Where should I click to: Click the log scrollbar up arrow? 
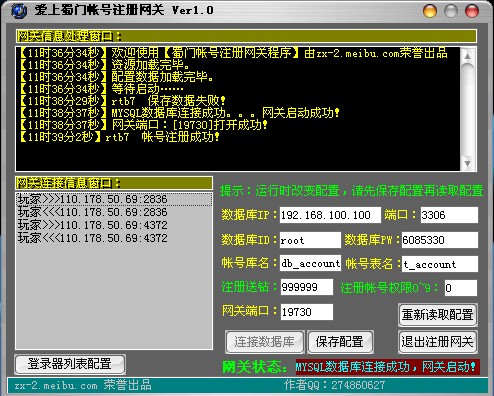(468, 56)
